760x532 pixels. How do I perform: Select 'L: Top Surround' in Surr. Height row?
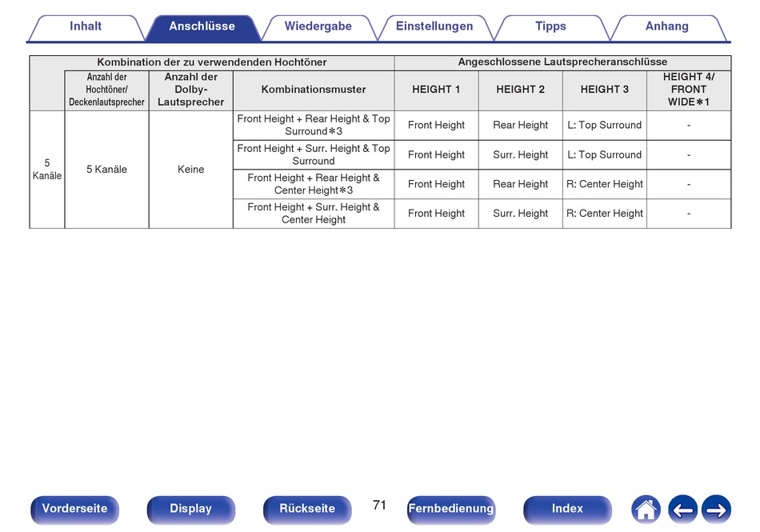tap(605, 155)
